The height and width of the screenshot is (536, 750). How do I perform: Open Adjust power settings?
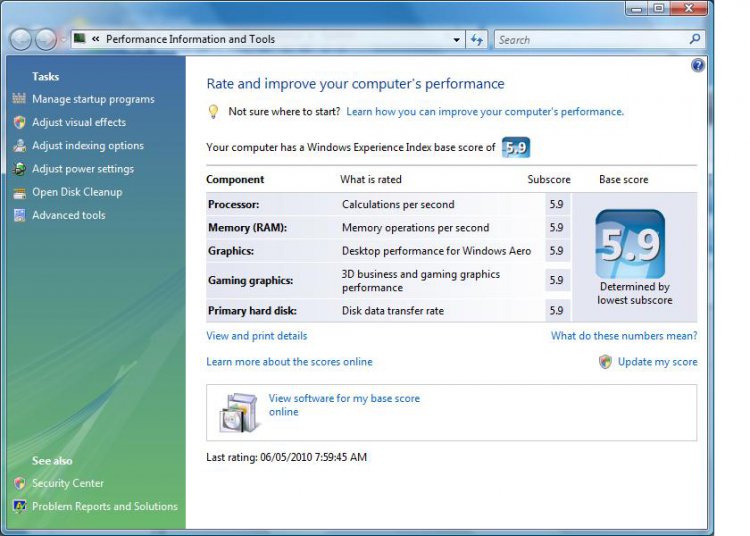(x=83, y=169)
